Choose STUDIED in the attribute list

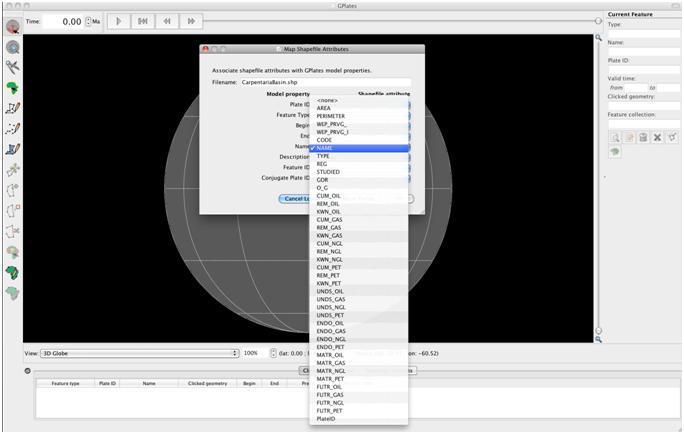[359, 172]
